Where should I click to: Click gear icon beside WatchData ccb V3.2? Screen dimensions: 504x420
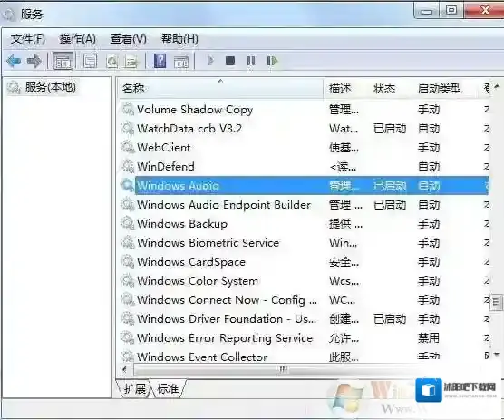pos(128,129)
